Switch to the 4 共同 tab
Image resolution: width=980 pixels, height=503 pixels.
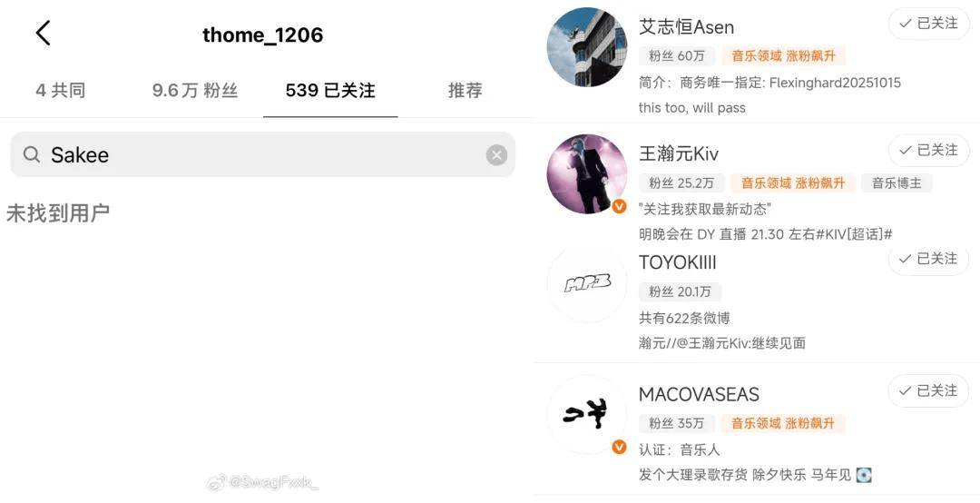pos(60,91)
